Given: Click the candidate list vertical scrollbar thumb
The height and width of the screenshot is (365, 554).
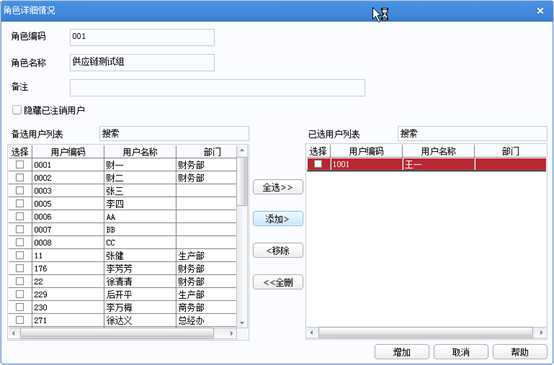Looking at the screenshot, I should 242,181.
